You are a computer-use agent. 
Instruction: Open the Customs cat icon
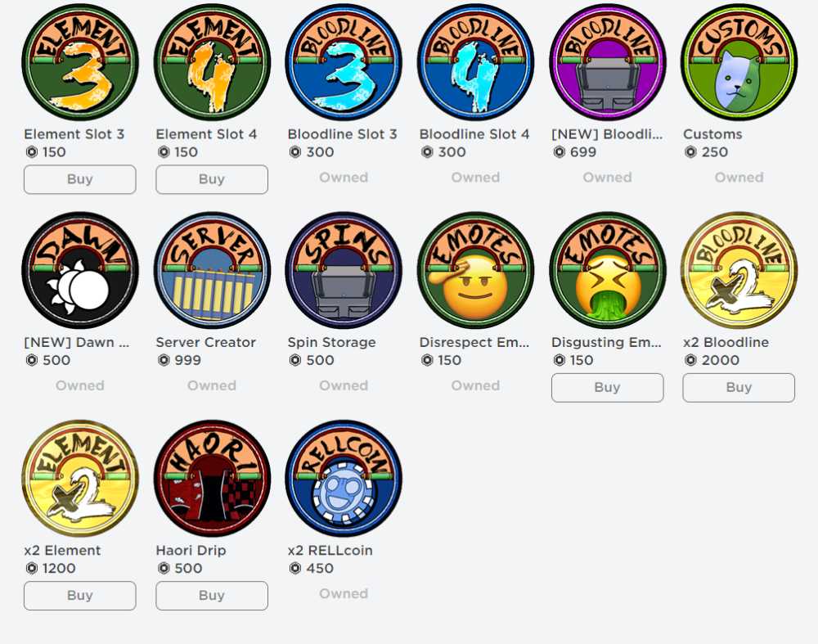pyautogui.click(x=739, y=62)
